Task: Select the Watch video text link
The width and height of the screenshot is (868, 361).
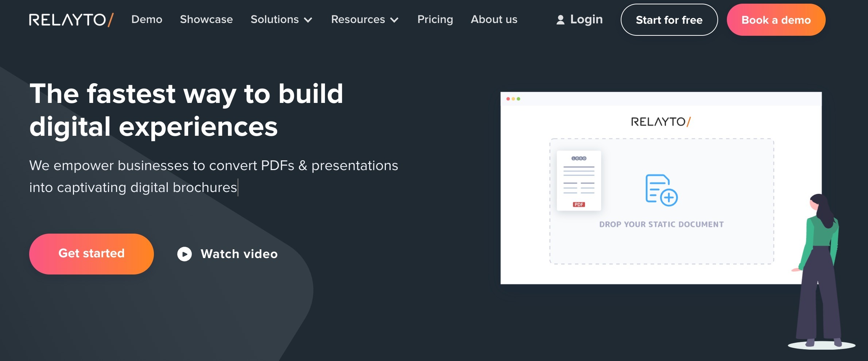Action: pyautogui.click(x=239, y=254)
